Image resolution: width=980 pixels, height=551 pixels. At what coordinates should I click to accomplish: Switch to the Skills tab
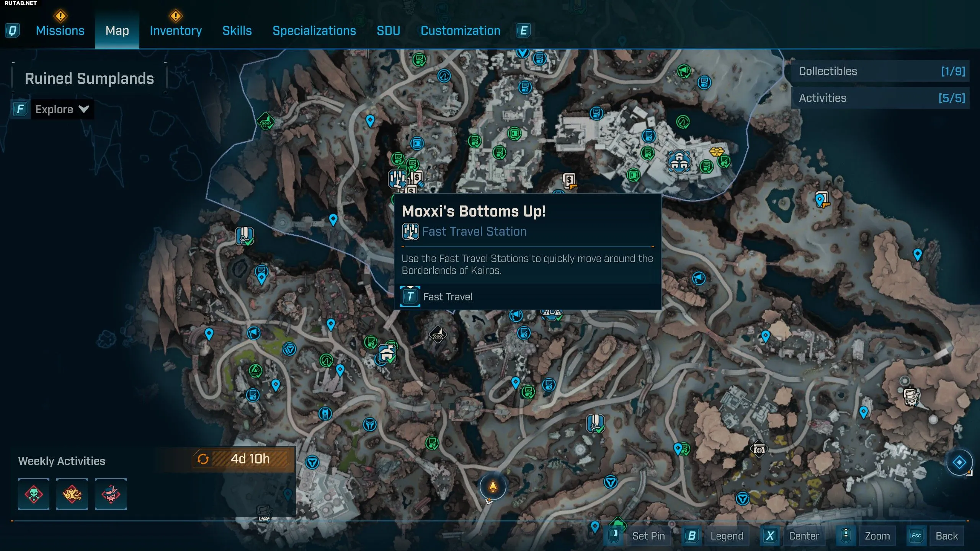tap(237, 31)
